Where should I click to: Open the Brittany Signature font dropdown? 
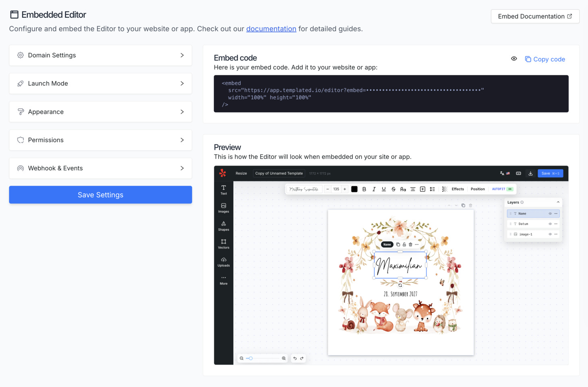click(304, 189)
